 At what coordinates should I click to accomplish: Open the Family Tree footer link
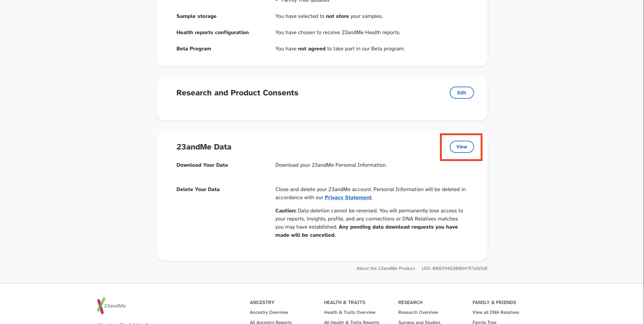[x=485, y=322]
